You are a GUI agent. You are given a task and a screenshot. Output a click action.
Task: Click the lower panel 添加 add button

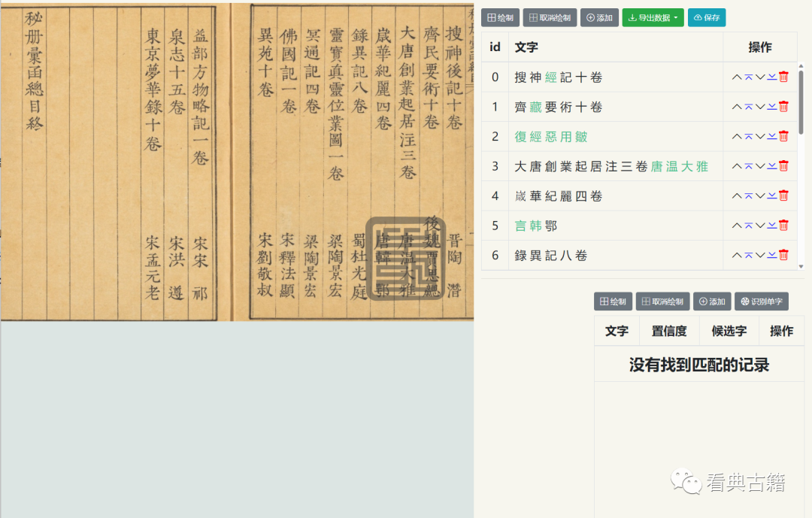click(711, 301)
